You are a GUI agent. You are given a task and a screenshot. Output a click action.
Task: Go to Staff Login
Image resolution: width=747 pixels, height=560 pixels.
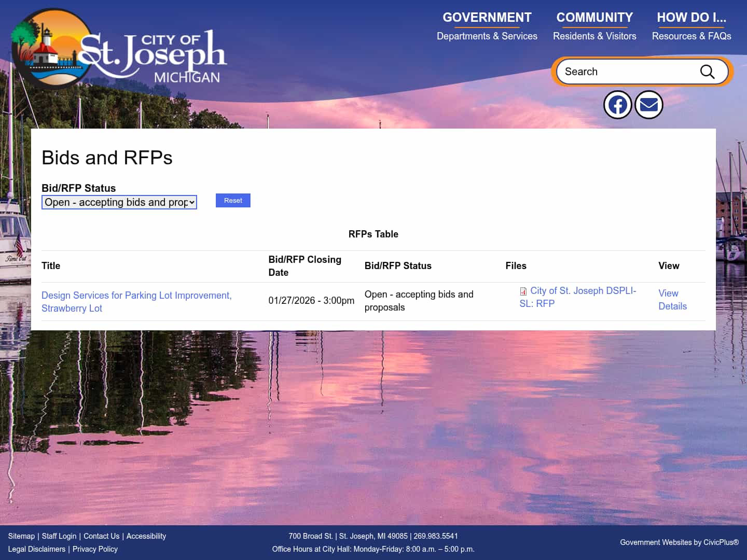pyautogui.click(x=59, y=536)
